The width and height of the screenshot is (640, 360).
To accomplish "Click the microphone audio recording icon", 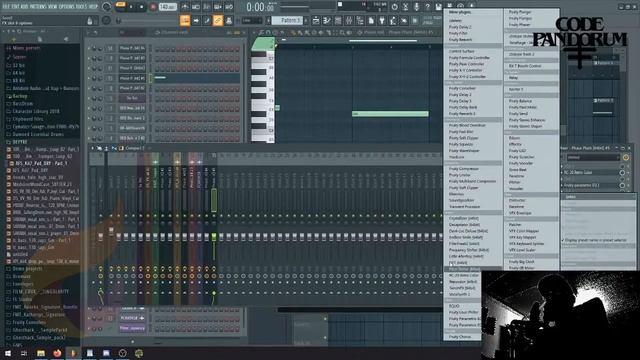I will 416,7.
